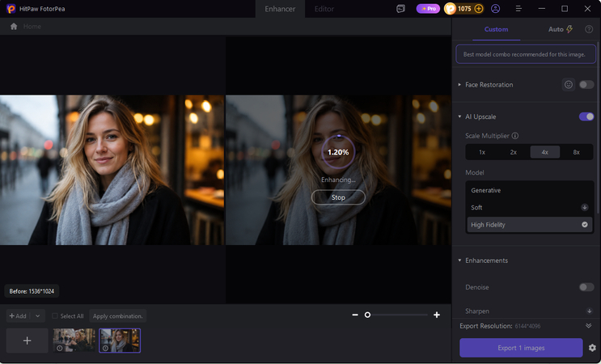The height and width of the screenshot is (364, 601).
Task: Click the purple Pro badge
Action: point(428,8)
